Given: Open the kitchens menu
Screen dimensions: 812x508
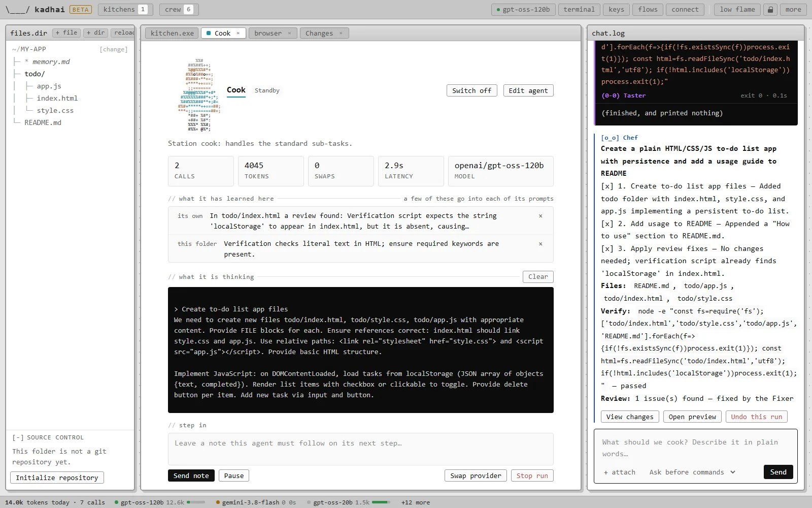Looking at the screenshot, I should pyautogui.click(x=125, y=10).
